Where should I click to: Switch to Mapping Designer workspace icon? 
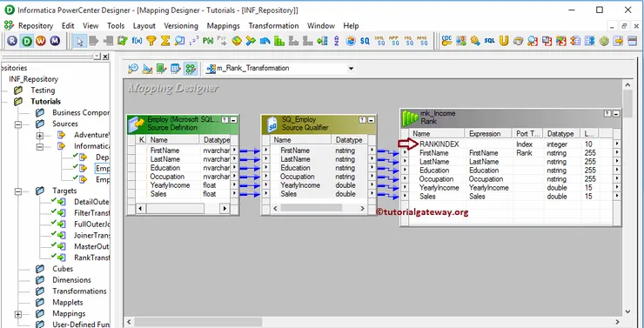click(191, 69)
